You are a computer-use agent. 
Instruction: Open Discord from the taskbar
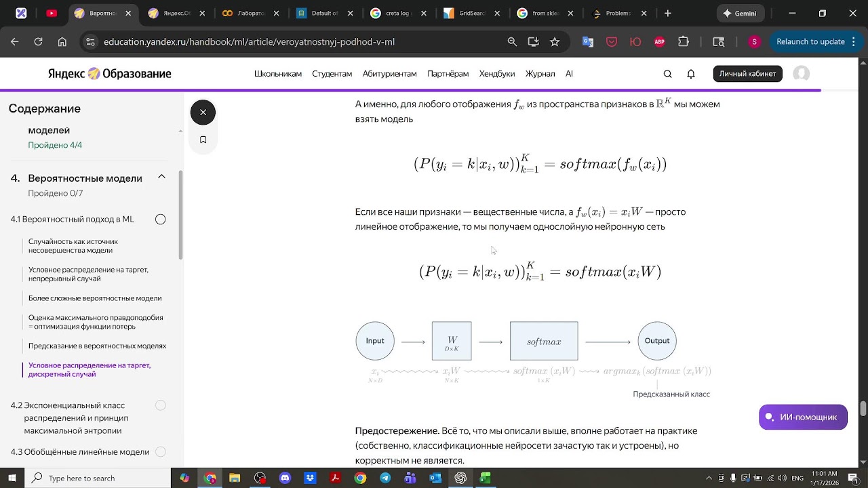285,478
